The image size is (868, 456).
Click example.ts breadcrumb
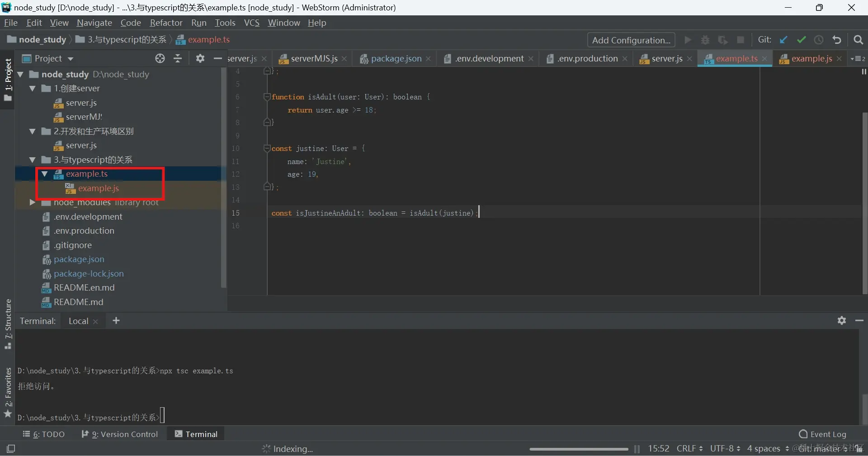pyautogui.click(x=203, y=40)
